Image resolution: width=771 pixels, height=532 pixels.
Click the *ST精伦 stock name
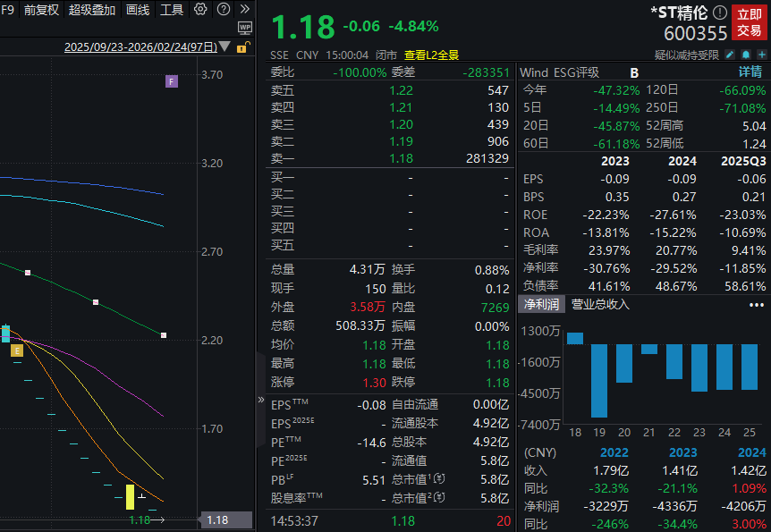point(679,13)
